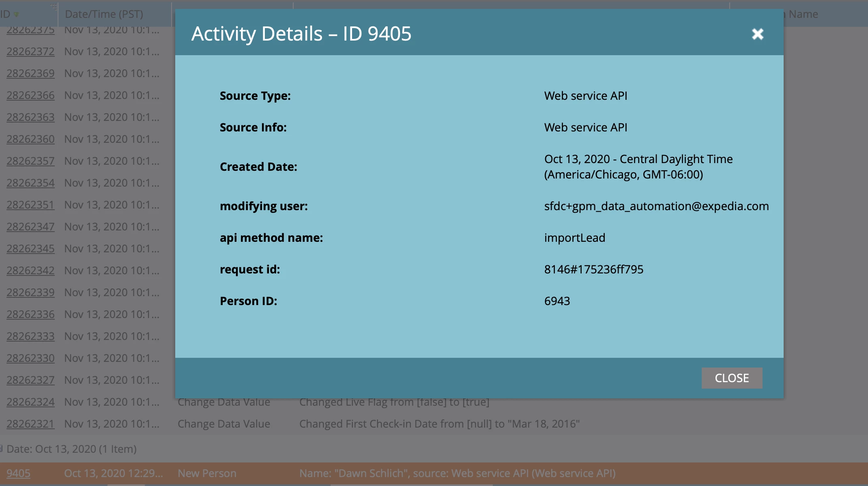Click the Name column header

point(803,14)
